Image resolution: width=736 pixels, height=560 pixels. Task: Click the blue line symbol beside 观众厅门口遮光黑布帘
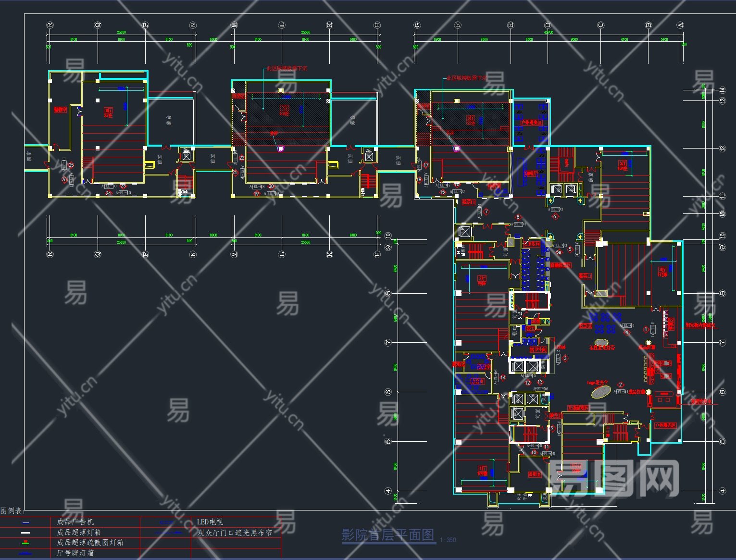pos(169,533)
